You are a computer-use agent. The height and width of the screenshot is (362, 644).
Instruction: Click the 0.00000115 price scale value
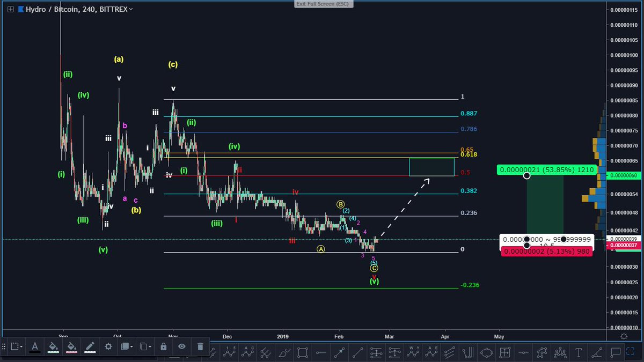625,9
